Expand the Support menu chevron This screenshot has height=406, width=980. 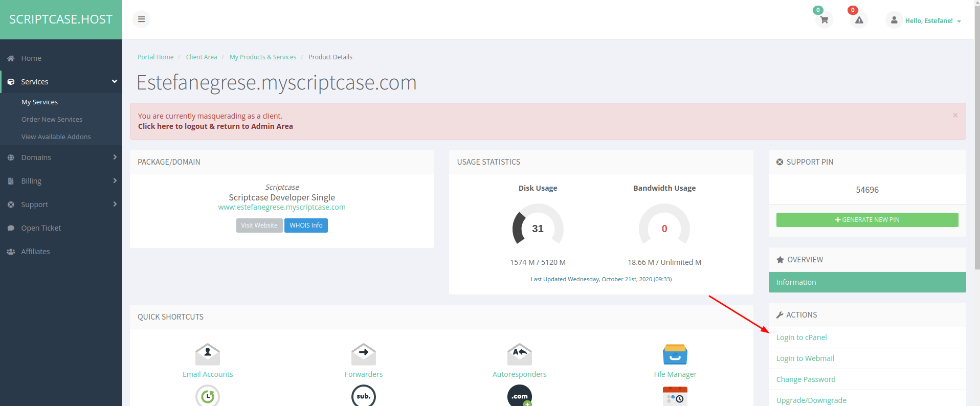115,205
